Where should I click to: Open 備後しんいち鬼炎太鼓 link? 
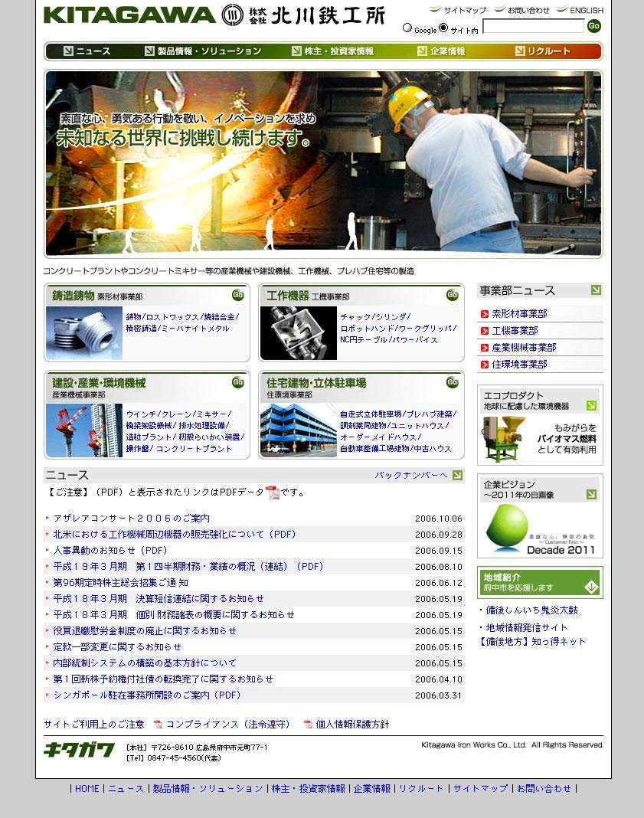click(x=531, y=610)
